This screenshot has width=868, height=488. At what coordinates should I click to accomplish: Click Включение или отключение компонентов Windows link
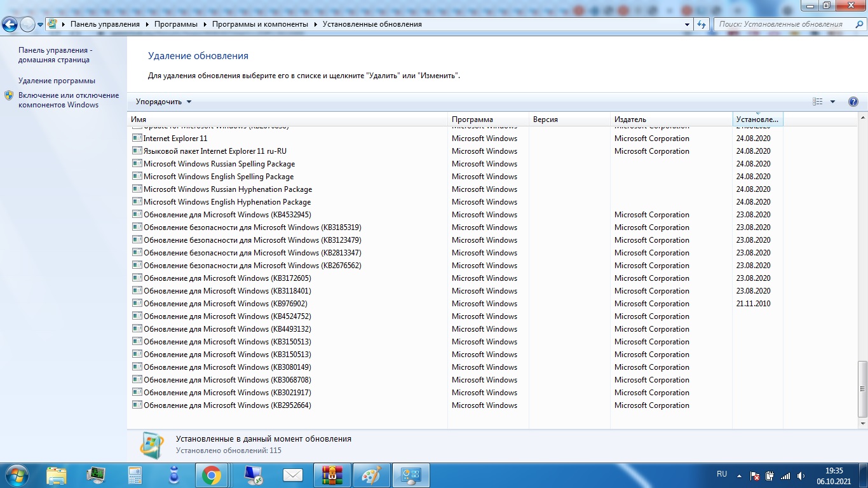68,100
